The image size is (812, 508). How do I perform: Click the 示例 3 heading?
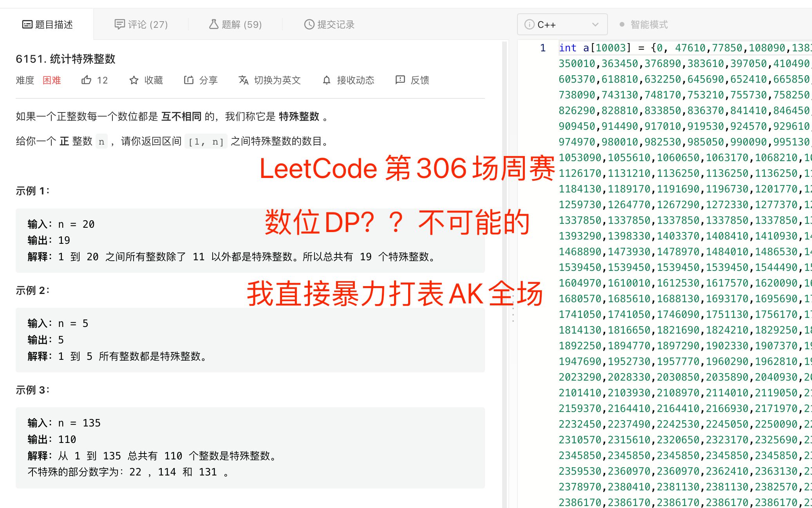[x=33, y=390]
